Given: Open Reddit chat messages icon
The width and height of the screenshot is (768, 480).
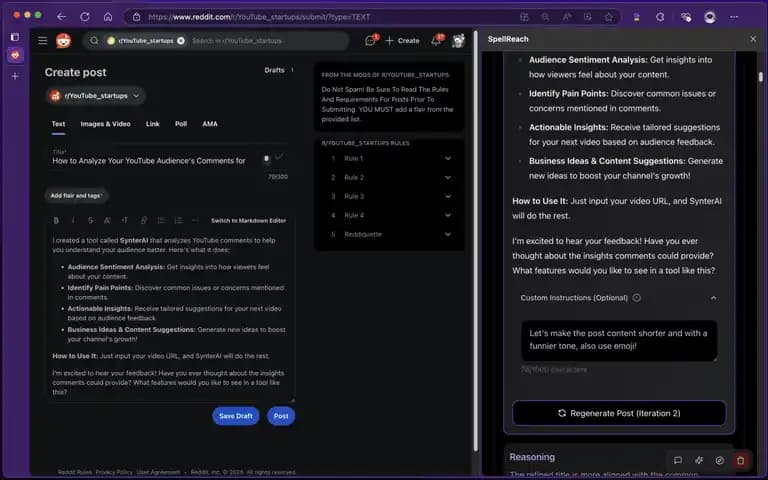Looking at the screenshot, I should 371,41.
